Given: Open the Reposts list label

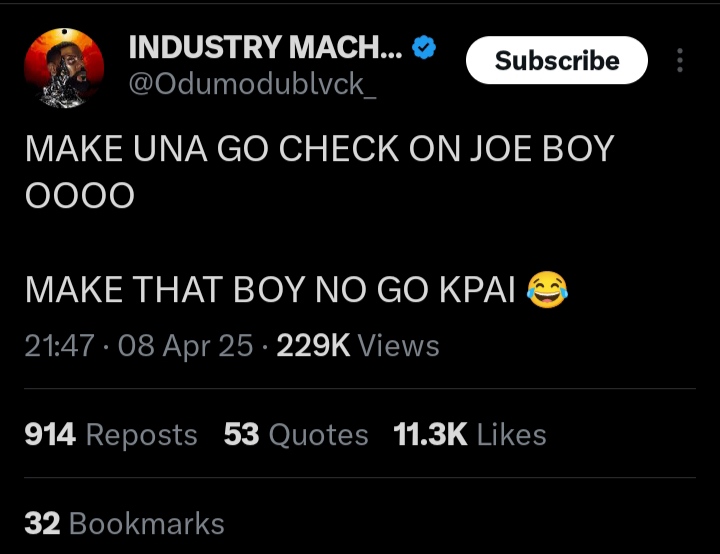Looking at the screenshot, I should click(141, 435).
